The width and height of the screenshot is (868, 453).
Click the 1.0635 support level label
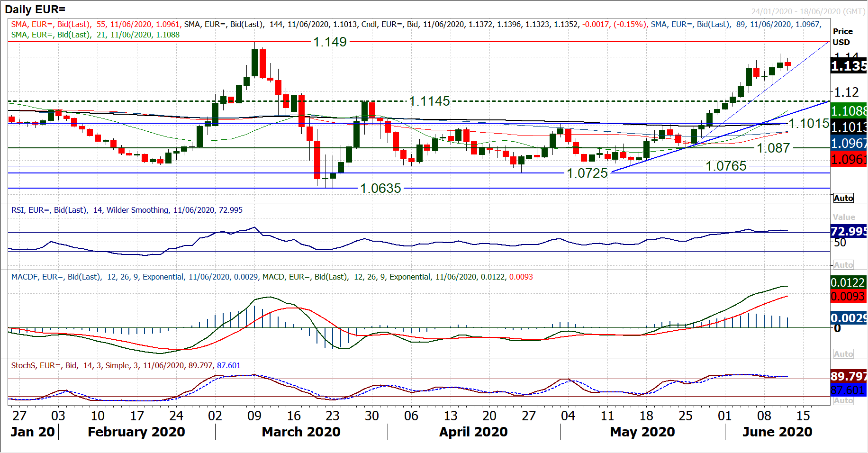380,189
